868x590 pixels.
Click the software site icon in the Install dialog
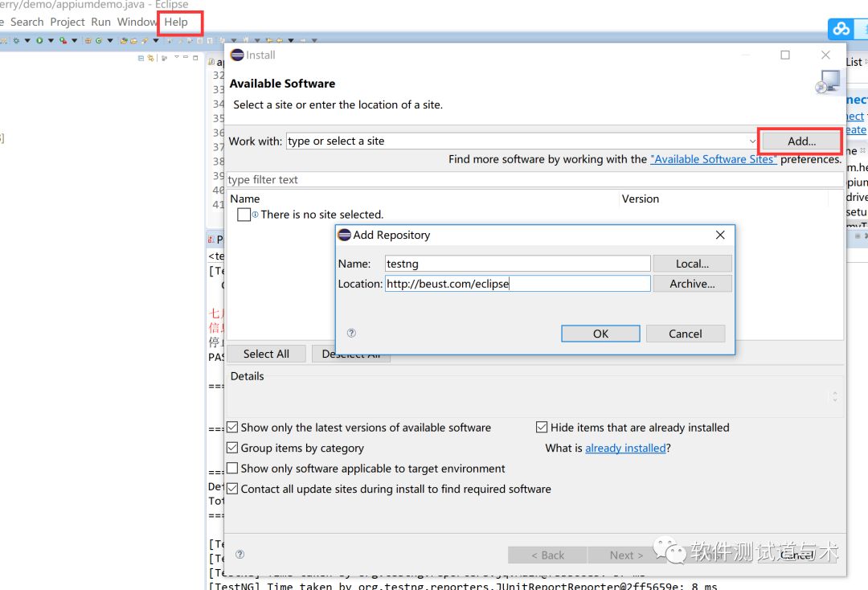[827, 81]
